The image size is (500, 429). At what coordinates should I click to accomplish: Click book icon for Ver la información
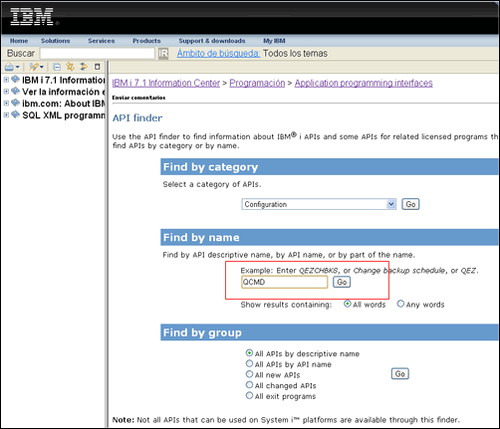point(15,91)
